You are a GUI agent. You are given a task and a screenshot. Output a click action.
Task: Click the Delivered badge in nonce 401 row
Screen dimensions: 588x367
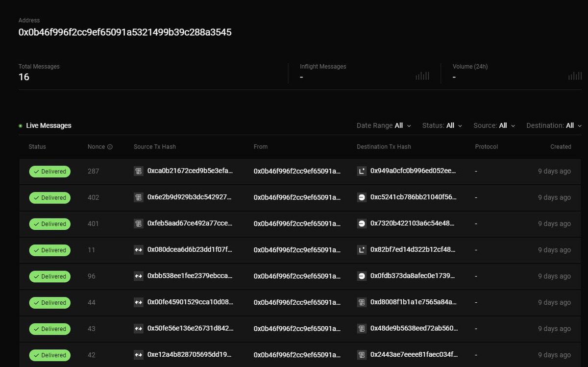(49, 224)
